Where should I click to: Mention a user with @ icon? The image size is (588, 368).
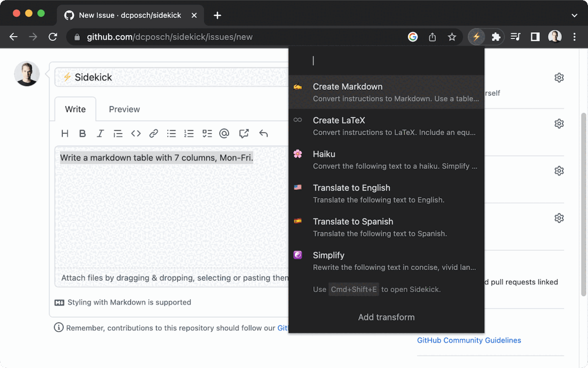tap(224, 133)
